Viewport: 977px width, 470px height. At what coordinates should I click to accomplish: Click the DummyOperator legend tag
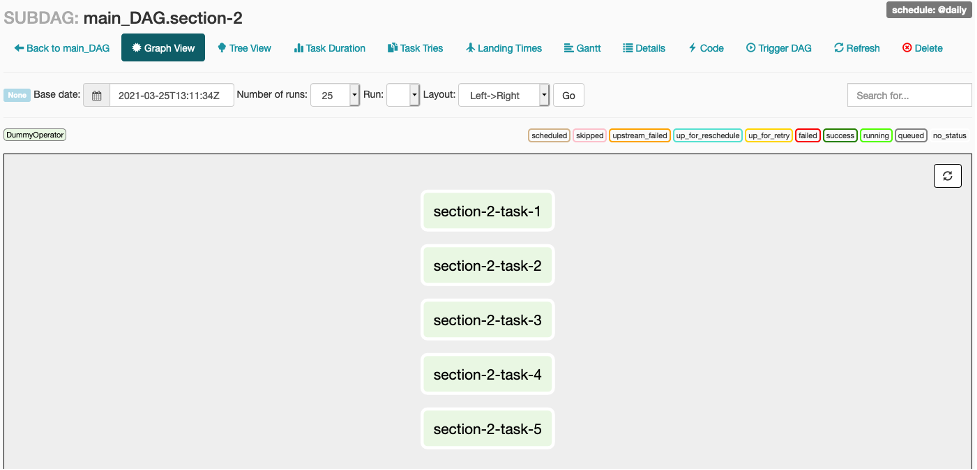(x=35, y=134)
